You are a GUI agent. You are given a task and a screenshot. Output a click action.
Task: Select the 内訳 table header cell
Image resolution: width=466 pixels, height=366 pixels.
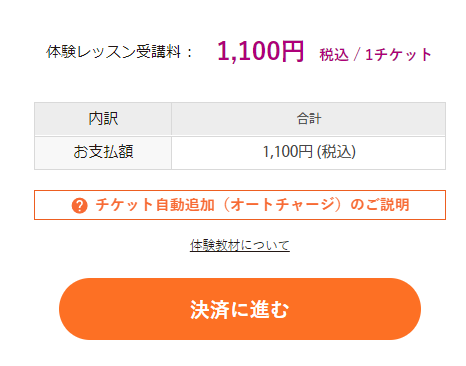[x=103, y=119]
